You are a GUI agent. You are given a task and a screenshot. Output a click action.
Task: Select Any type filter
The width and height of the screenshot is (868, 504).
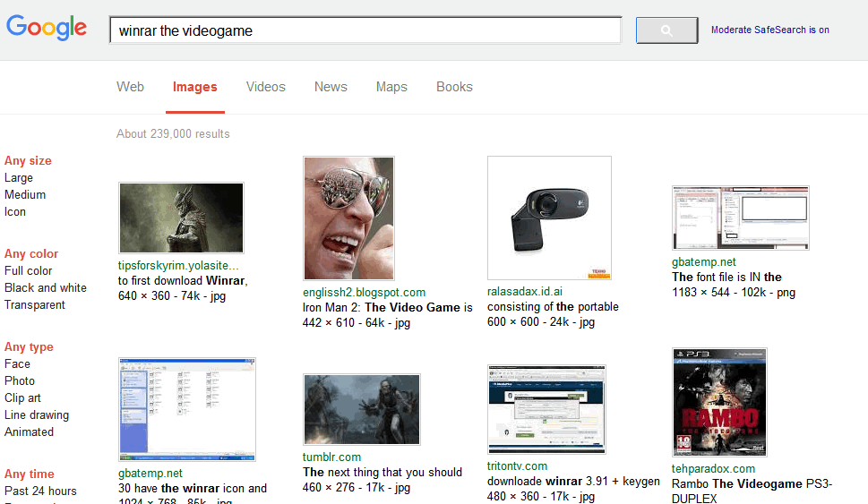click(29, 346)
